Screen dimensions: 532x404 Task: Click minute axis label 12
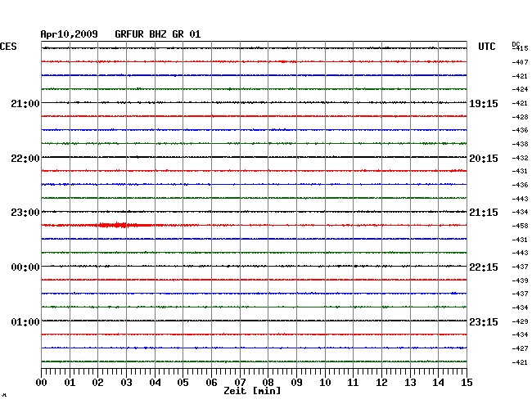click(x=381, y=383)
